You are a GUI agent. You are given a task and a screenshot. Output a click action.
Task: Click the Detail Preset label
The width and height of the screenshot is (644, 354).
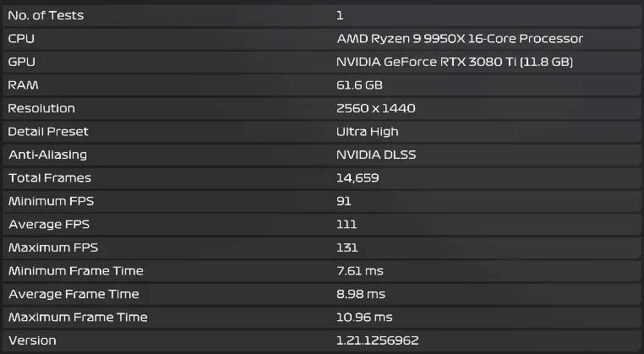point(48,132)
